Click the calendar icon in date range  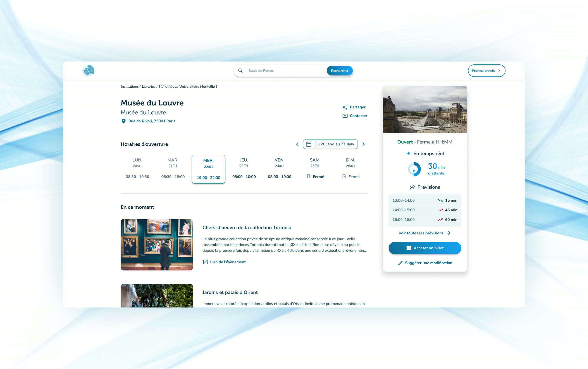(x=309, y=144)
